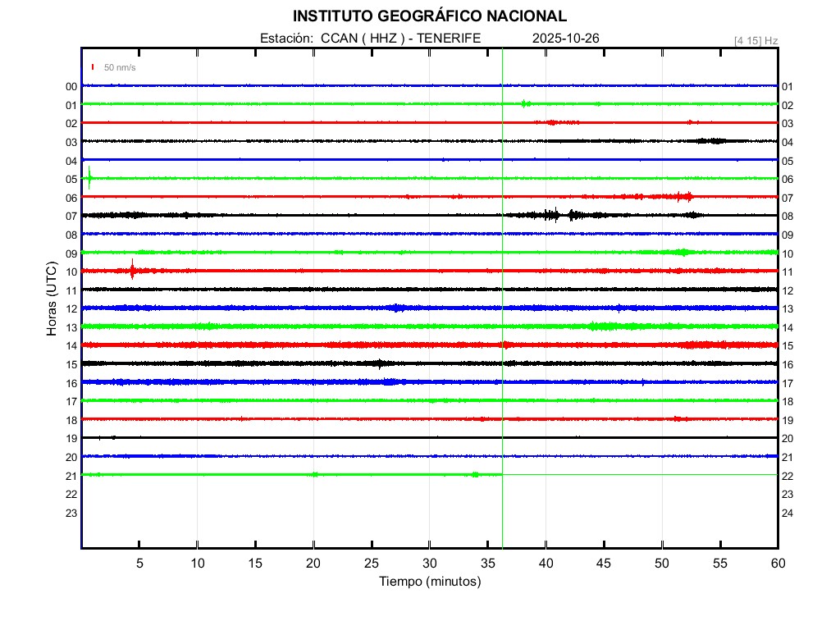Select the 45 minute tick label
Viewport: 840px width, 630px height.
604,563
